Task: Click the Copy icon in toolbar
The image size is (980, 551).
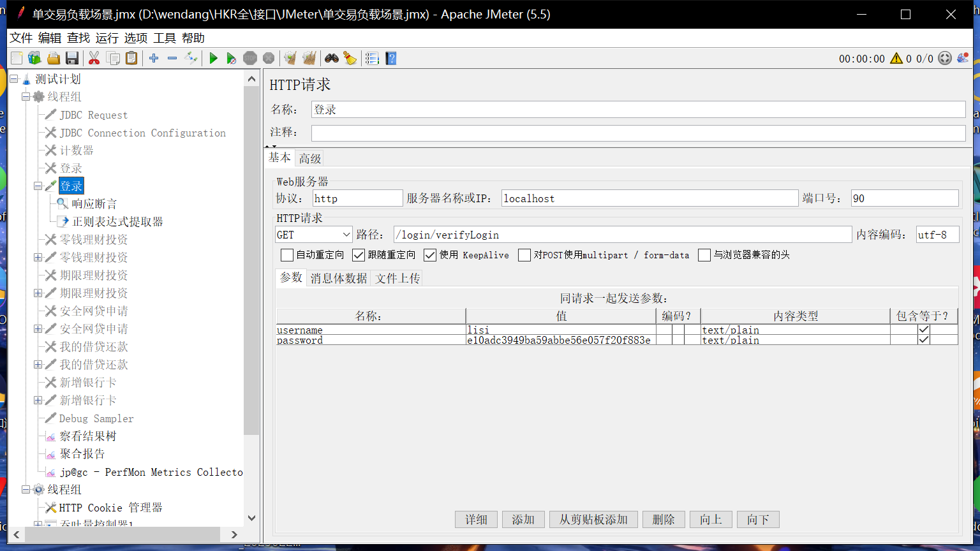Action: click(x=113, y=59)
